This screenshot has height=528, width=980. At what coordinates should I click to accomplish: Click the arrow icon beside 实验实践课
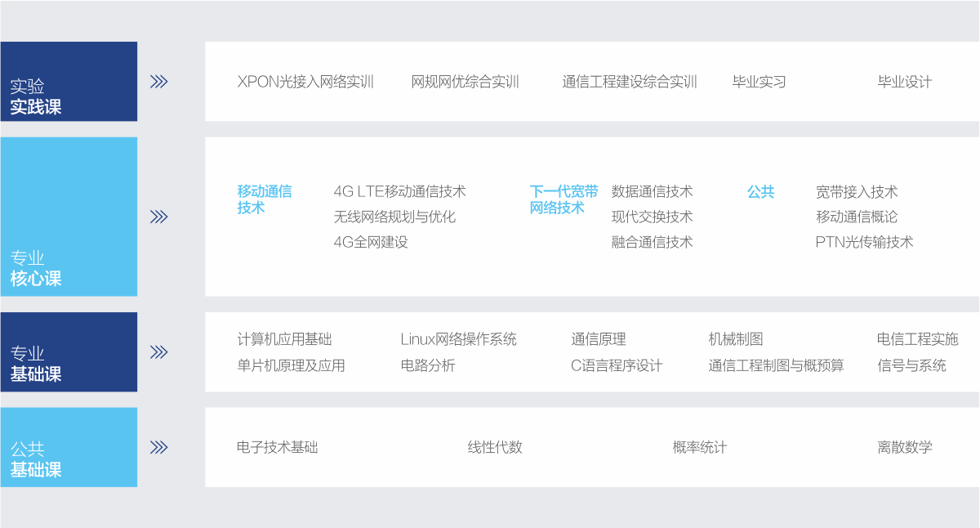pyautogui.click(x=159, y=82)
